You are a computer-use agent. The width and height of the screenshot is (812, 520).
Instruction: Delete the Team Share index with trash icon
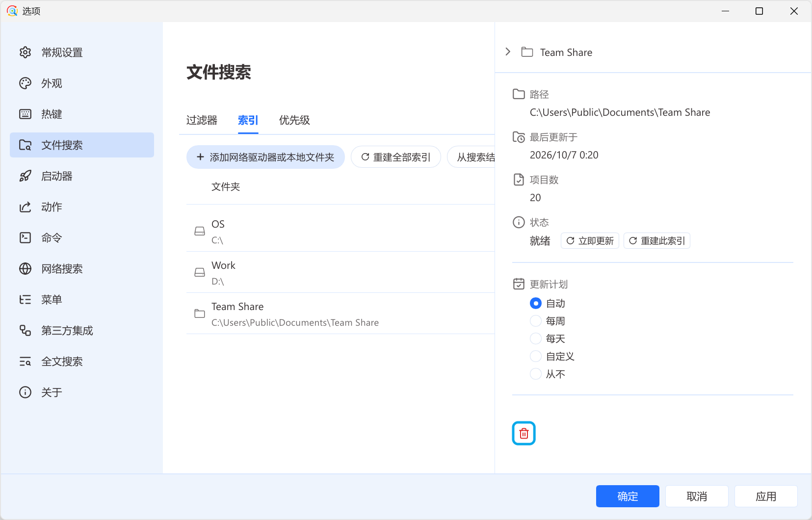tap(524, 433)
